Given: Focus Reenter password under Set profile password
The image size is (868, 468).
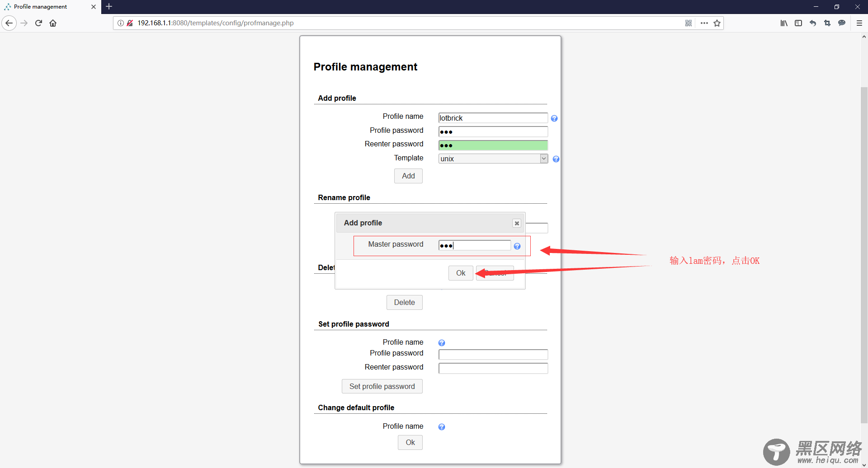Looking at the screenshot, I should pyautogui.click(x=493, y=368).
